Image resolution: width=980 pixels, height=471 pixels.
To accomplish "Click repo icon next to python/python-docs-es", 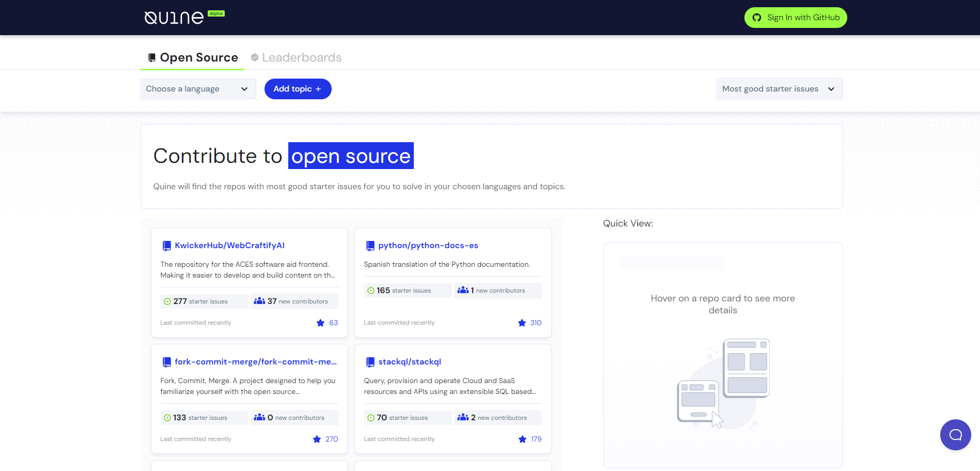I will tap(370, 246).
